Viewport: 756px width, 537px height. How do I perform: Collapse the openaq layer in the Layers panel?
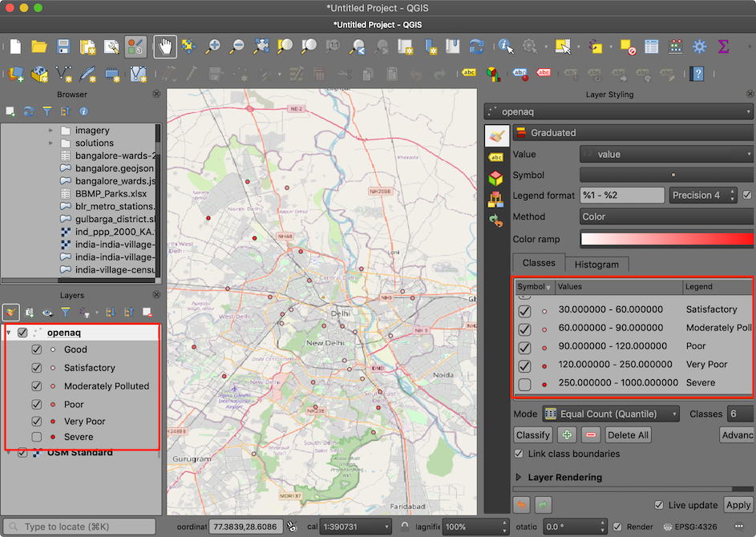(x=9, y=332)
